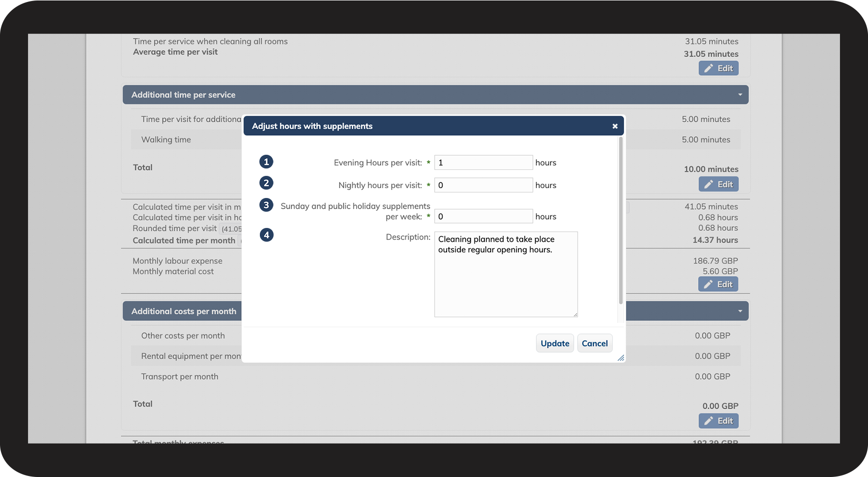Screen dimensions: 868x477
Task: Click the Walking time row label
Action: (x=166, y=140)
